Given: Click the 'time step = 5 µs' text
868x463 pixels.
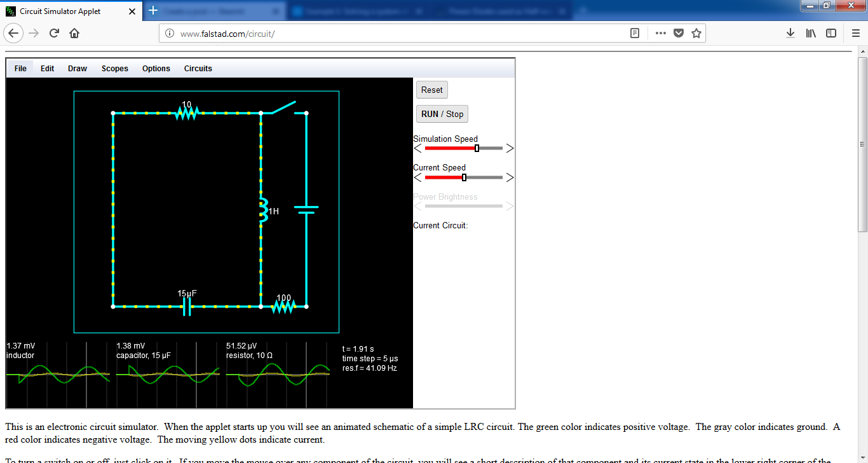Looking at the screenshot, I should (370, 359).
